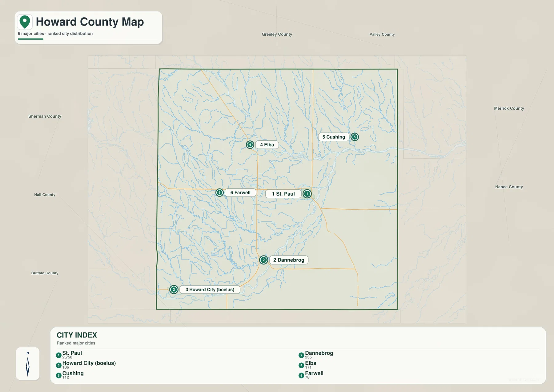Viewport: 554px width, 392px height.
Task: Click Elba in the City Index
Action: [x=311, y=363]
